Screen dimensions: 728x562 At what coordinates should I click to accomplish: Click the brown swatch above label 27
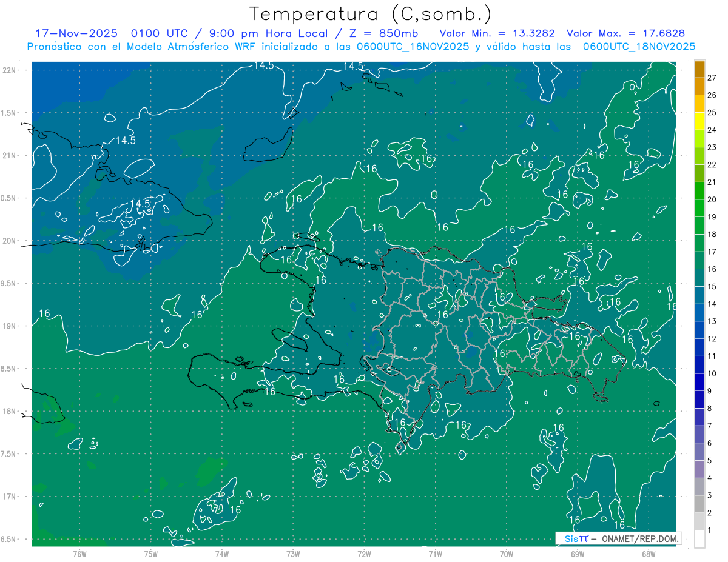699,69
